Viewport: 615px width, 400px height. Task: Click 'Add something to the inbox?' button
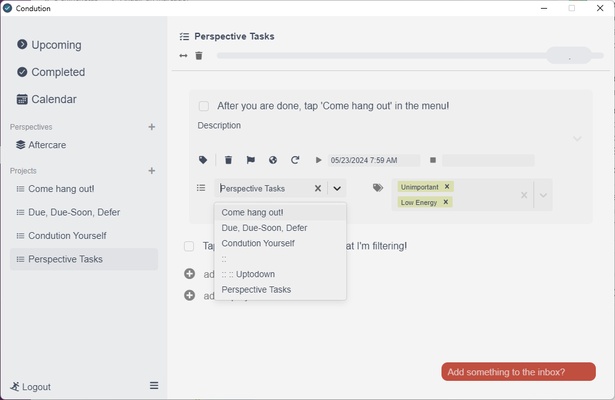click(x=518, y=372)
